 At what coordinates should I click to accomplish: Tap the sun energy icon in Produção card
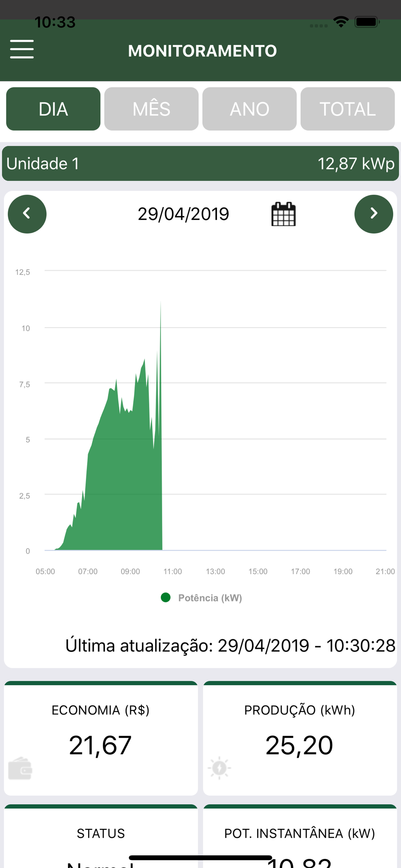coord(219,768)
